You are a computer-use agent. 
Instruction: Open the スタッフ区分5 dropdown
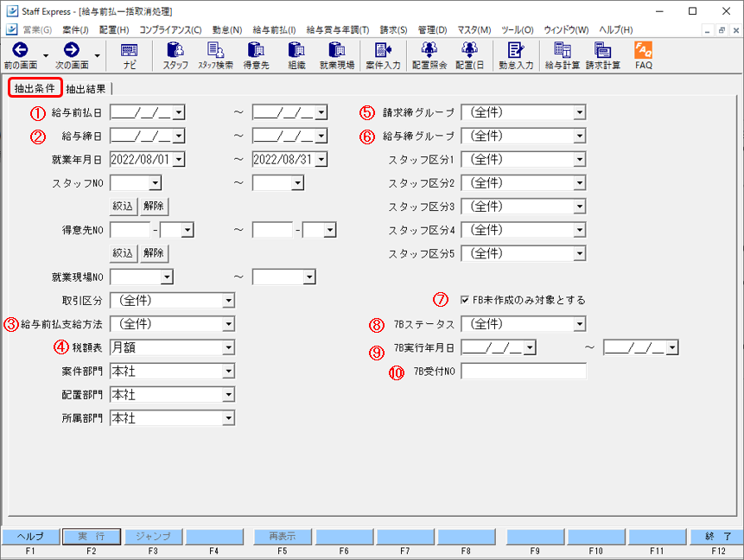click(579, 253)
